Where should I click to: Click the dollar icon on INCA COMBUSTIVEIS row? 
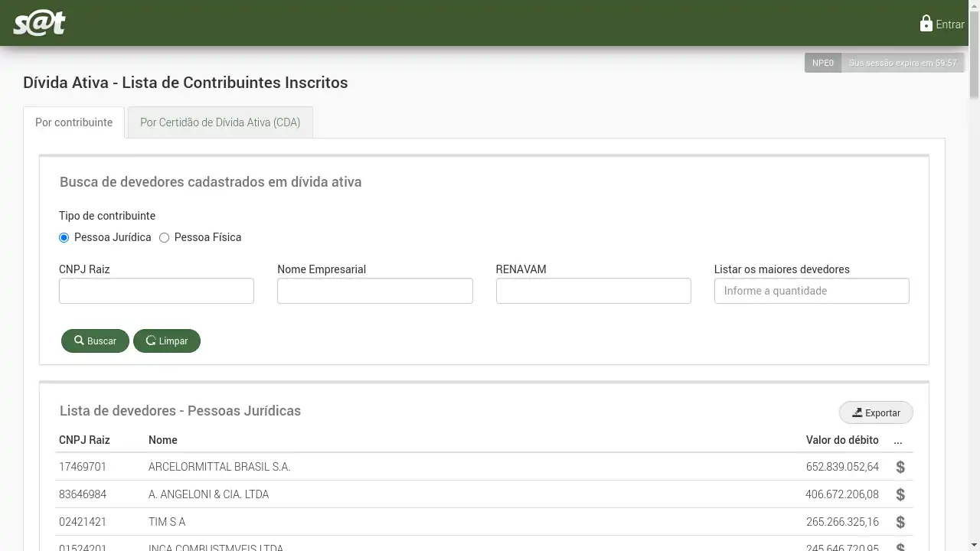900,547
